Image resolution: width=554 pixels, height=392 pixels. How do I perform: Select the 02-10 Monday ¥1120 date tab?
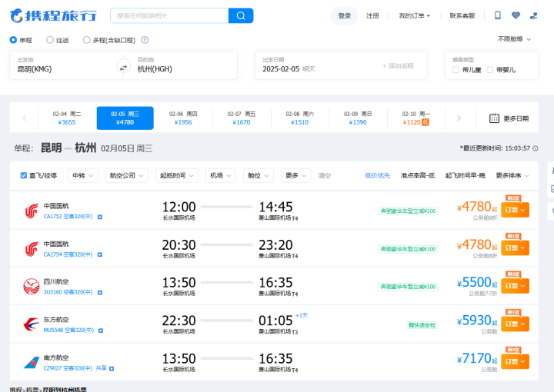coord(415,118)
